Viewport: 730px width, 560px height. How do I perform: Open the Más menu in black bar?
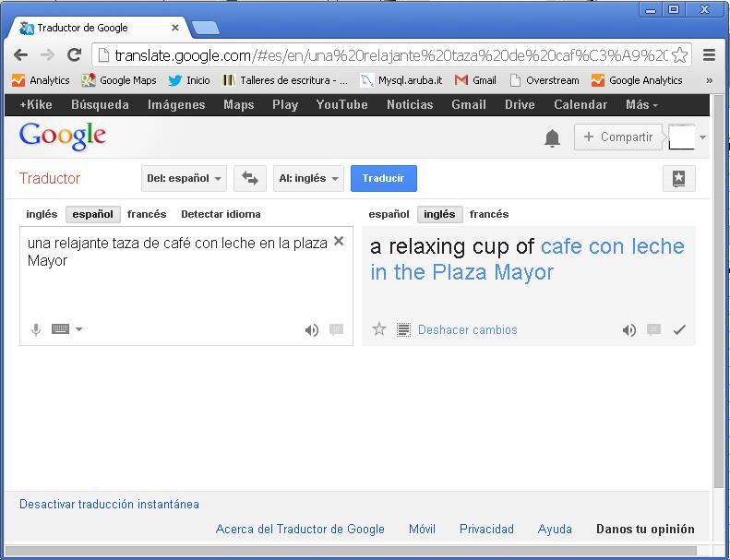[641, 105]
